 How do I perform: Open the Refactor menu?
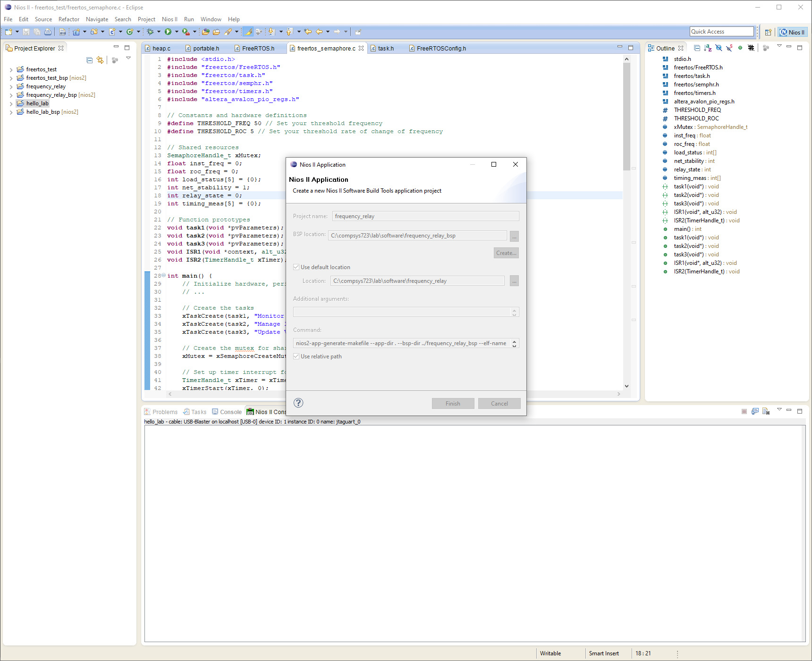69,19
